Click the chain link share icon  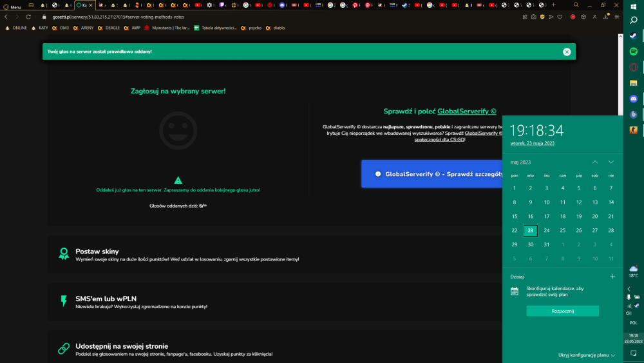tap(64, 349)
